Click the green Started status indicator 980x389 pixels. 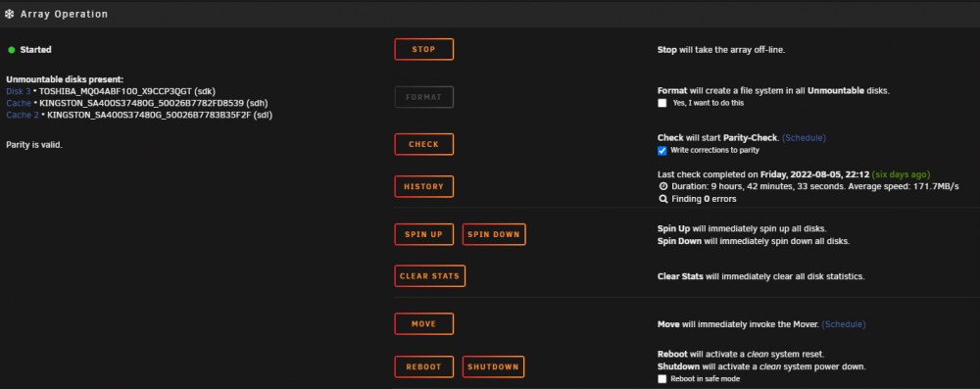coord(11,49)
